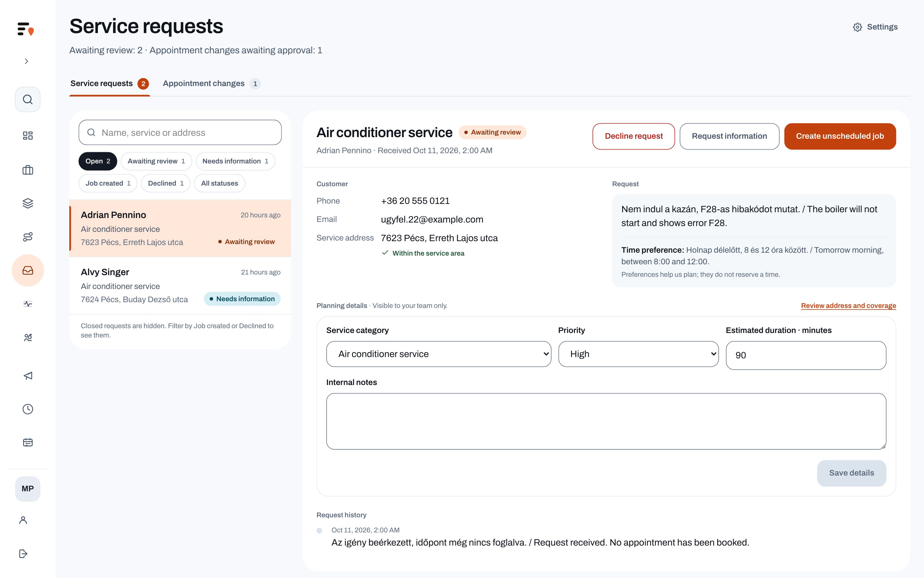Open the megaphone announcements icon
Viewport: 924px width, 578px height.
click(x=28, y=376)
